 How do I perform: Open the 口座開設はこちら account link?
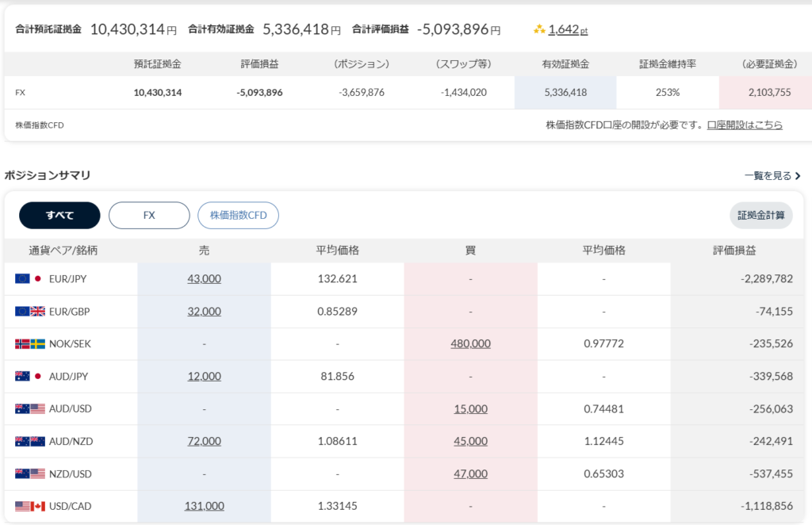(745, 125)
